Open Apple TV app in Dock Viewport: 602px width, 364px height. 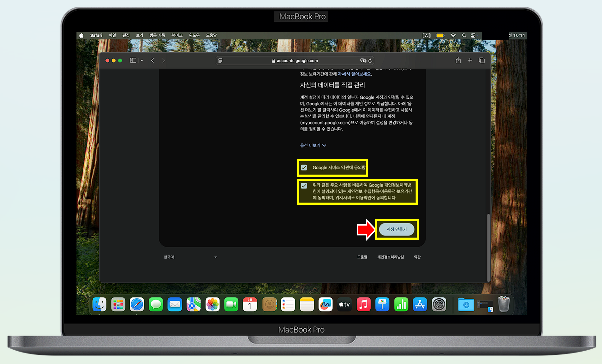[x=345, y=305]
